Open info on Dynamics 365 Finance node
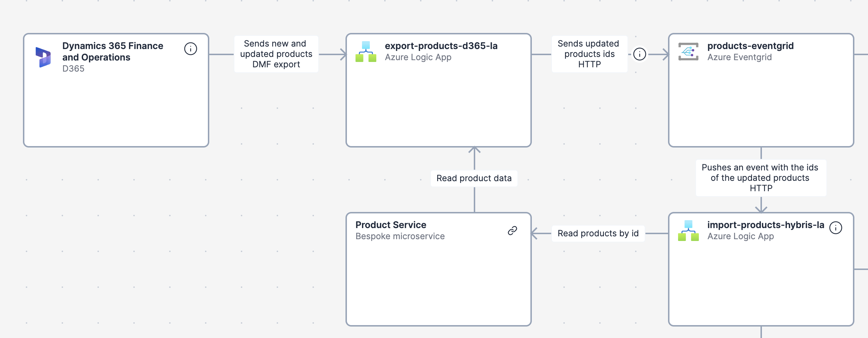 [x=191, y=49]
